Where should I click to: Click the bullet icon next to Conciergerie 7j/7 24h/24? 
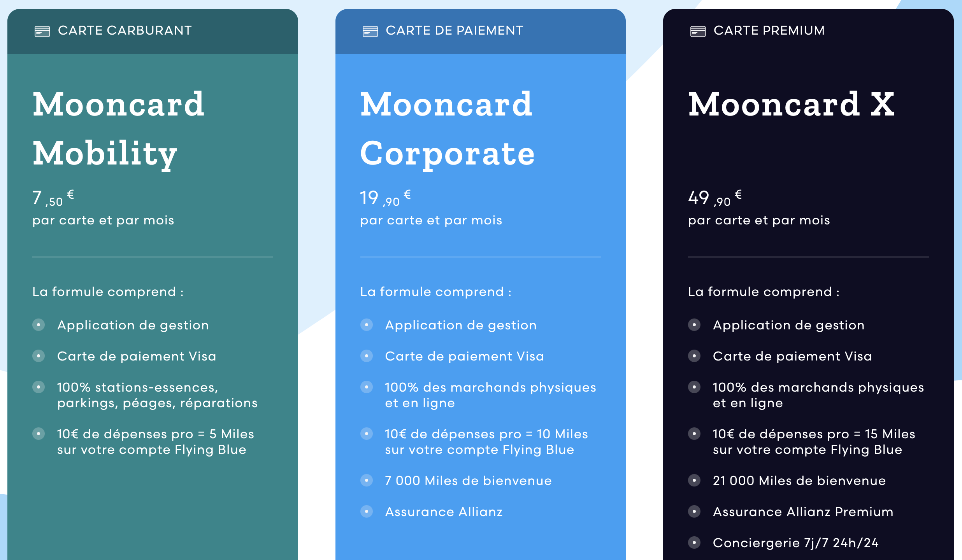pos(694,542)
